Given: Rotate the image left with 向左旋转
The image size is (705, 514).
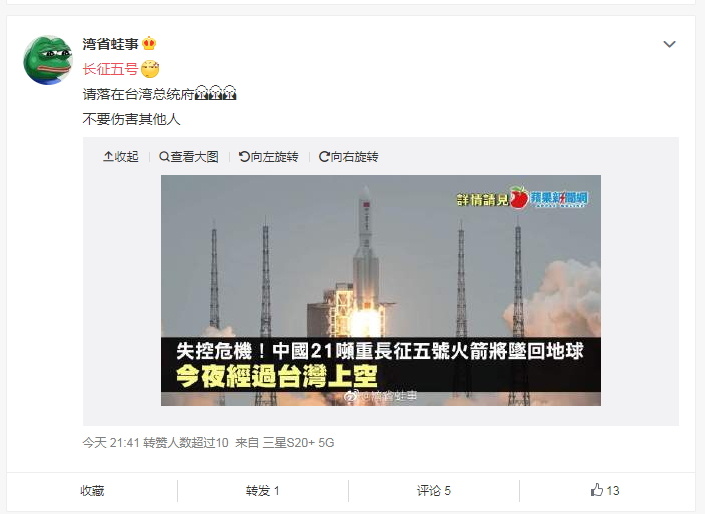Looking at the screenshot, I should (268, 156).
